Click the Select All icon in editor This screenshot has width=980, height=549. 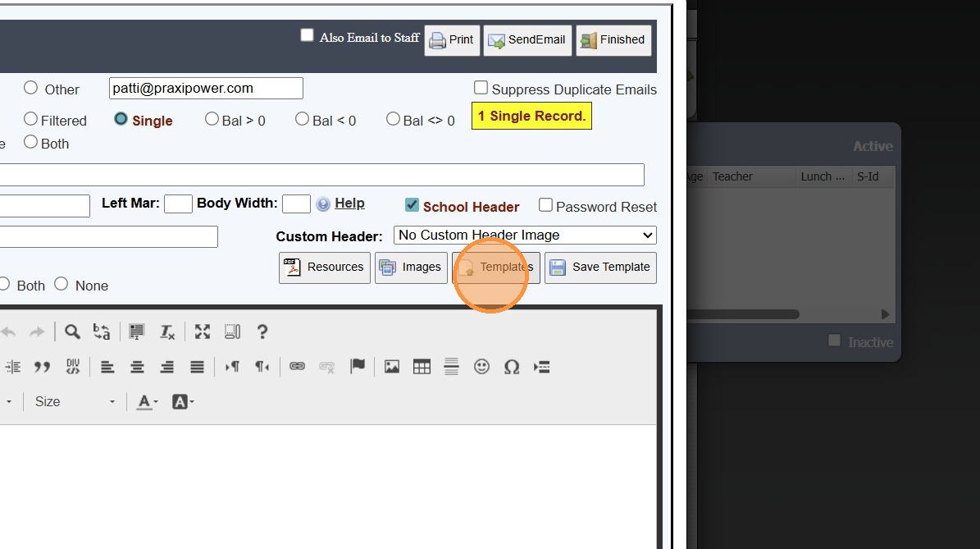(136, 332)
